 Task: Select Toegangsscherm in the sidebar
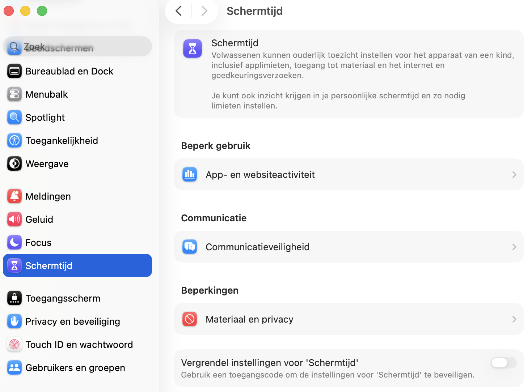[63, 298]
